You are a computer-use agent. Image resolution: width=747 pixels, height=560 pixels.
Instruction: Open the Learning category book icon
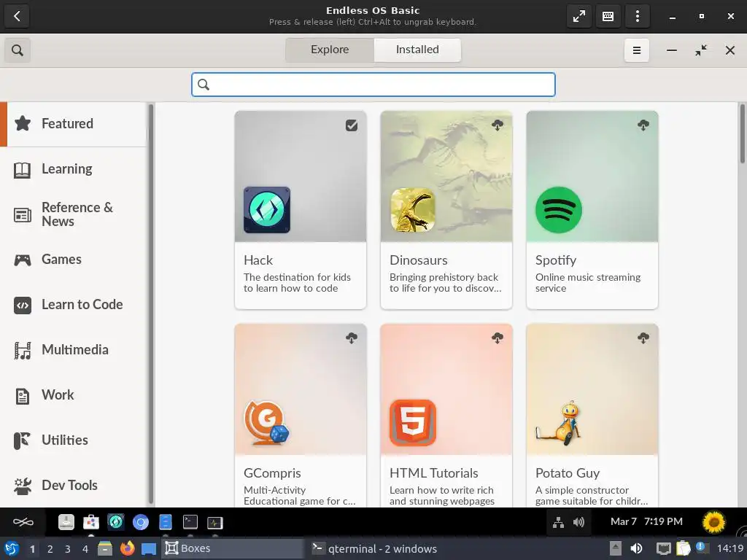pos(23,169)
